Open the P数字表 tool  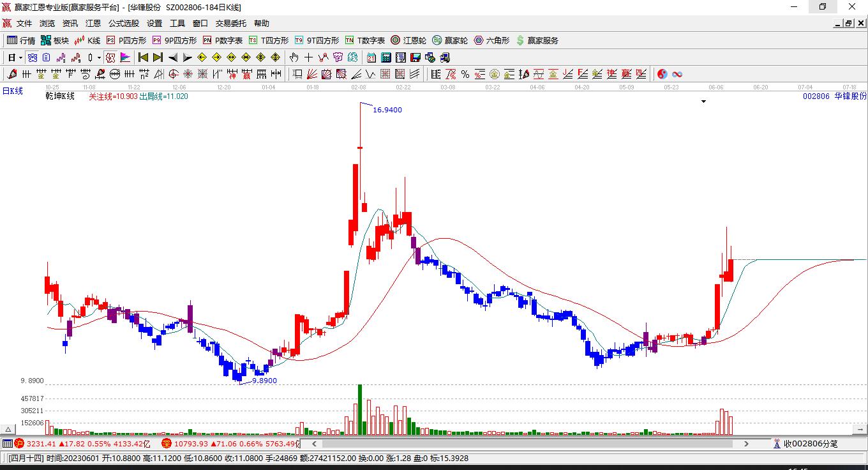(x=222, y=40)
